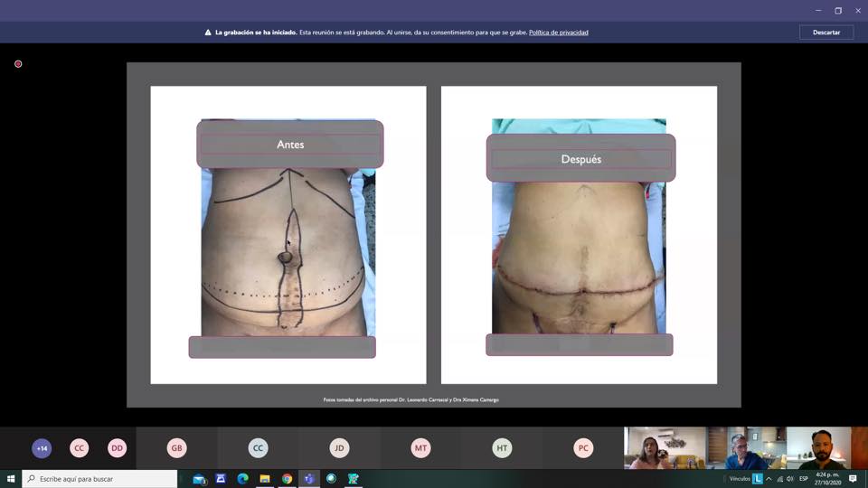Select the pink CC participant avatar
This screenshot has height=488, width=868.
[80, 448]
